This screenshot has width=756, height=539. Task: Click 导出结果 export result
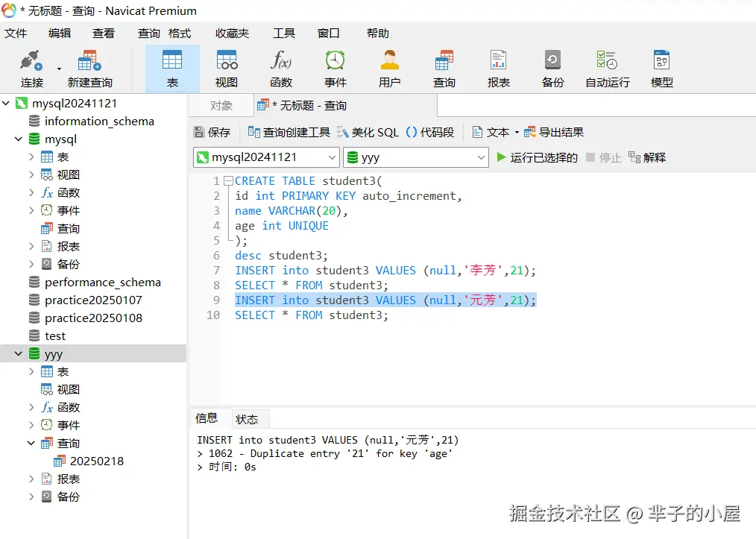pyautogui.click(x=554, y=132)
